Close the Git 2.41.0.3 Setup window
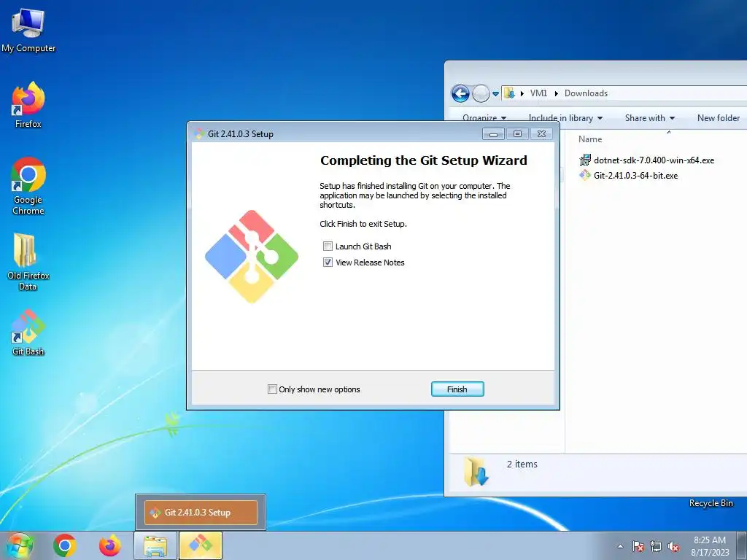 [542, 134]
